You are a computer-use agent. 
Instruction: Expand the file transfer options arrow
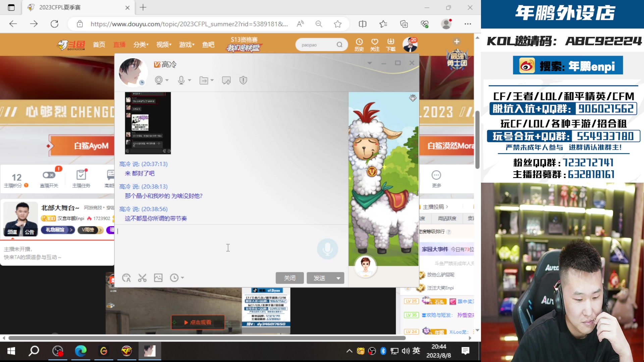point(212,80)
